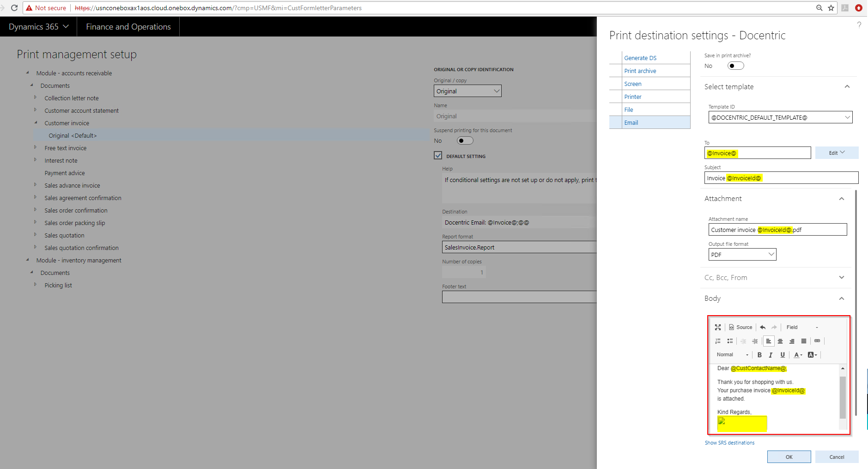Open text color picker
This screenshot has width=868, height=469.
coord(798,355)
